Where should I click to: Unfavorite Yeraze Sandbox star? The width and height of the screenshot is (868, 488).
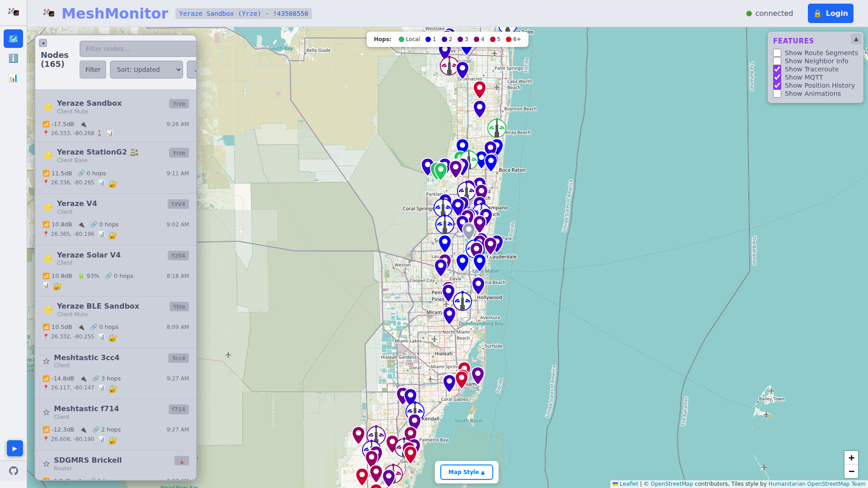point(47,107)
